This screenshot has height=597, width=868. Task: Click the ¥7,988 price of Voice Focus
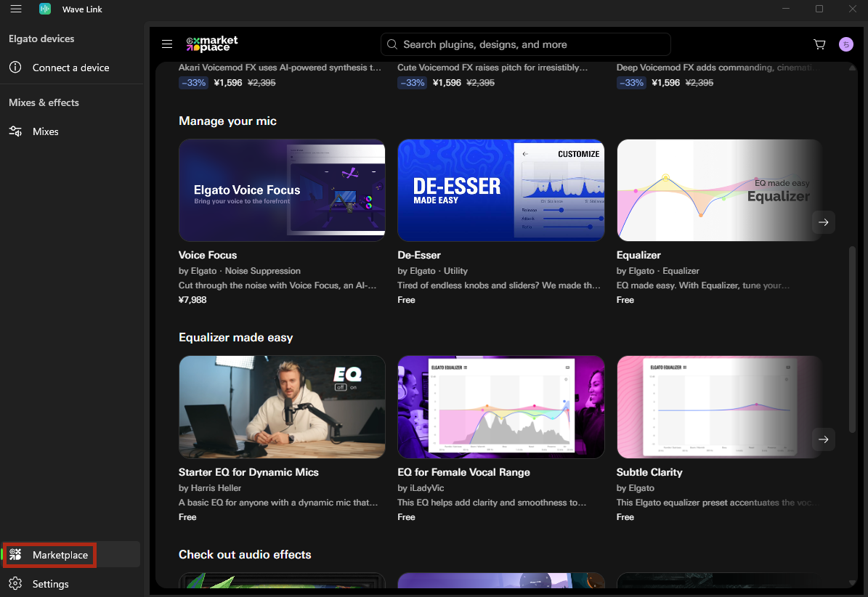pos(192,299)
